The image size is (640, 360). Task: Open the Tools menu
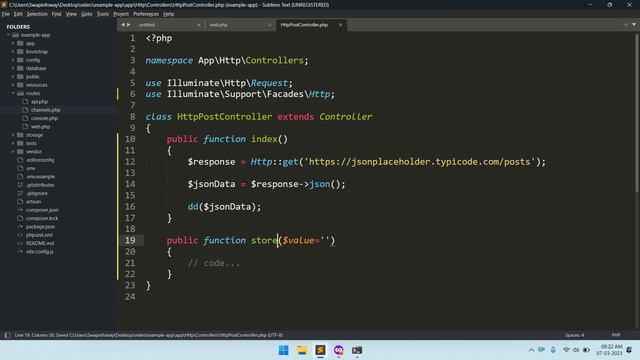pos(102,14)
